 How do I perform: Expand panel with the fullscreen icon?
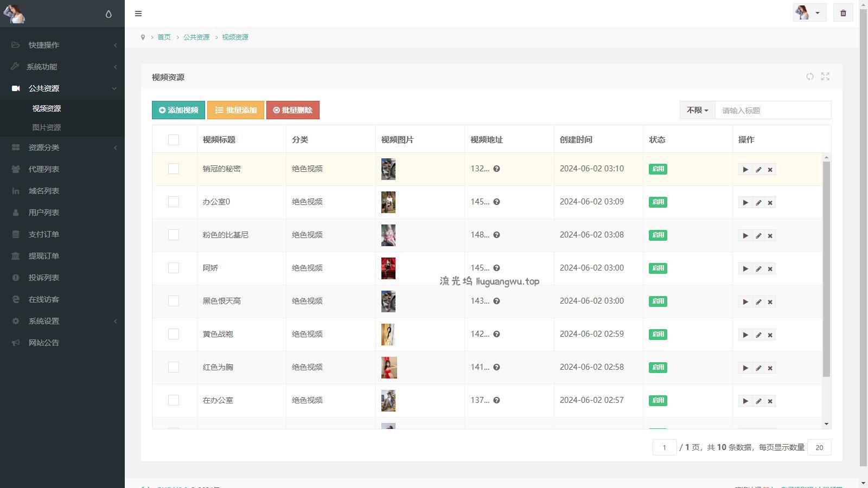coord(825,77)
